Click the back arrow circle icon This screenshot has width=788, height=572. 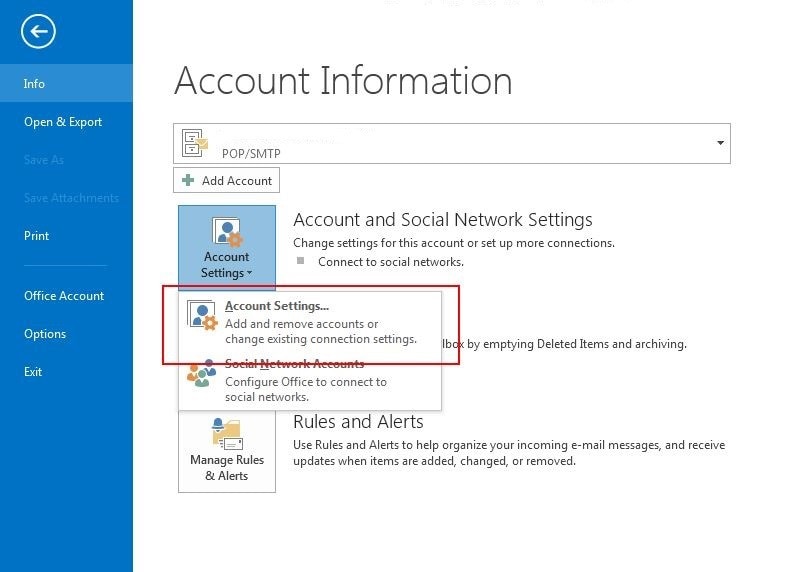coord(38,32)
